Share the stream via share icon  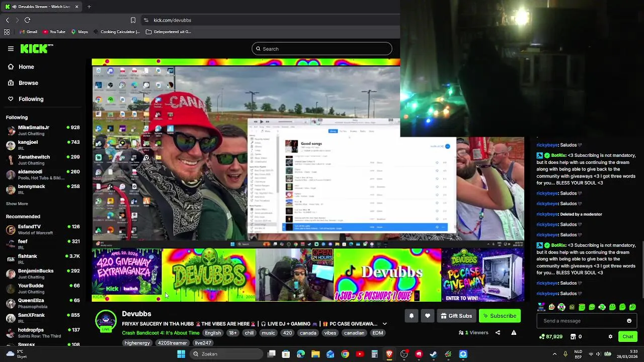pyautogui.click(x=498, y=332)
